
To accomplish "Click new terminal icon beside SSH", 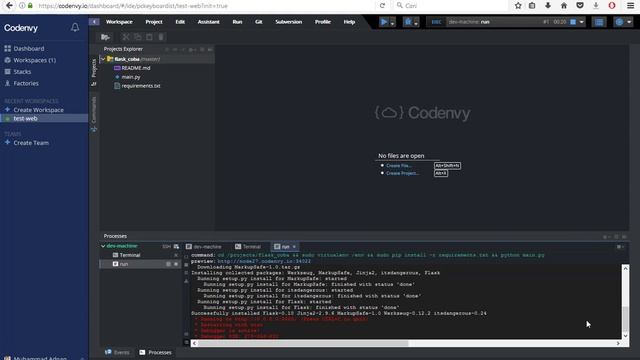I will (x=176, y=247).
